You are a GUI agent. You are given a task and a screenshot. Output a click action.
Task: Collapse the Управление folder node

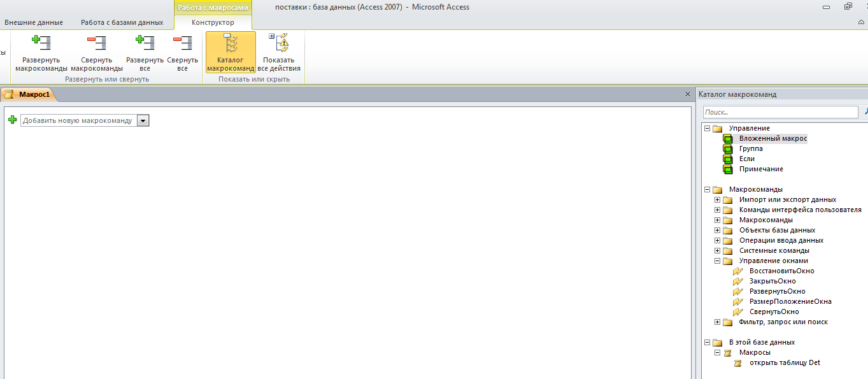pos(707,128)
